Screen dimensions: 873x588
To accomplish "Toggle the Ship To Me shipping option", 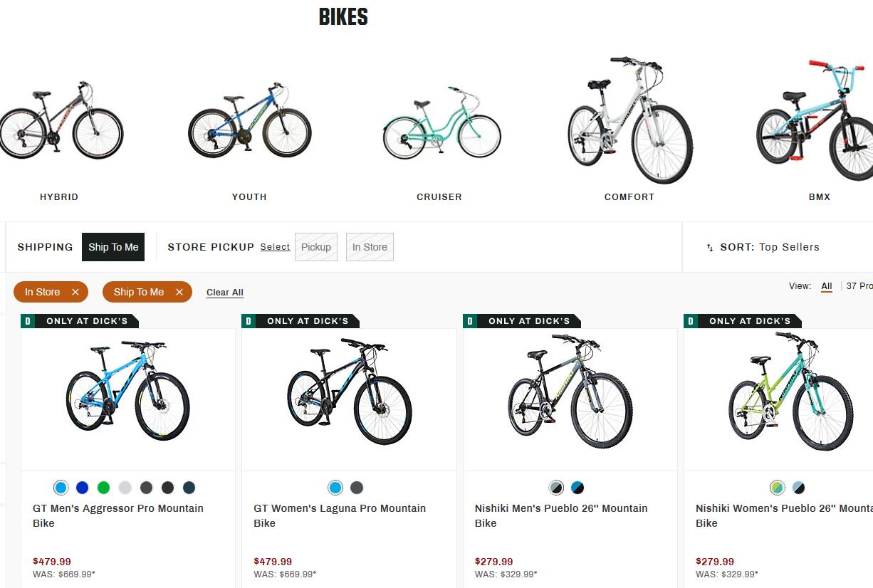I will (x=113, y=247).
